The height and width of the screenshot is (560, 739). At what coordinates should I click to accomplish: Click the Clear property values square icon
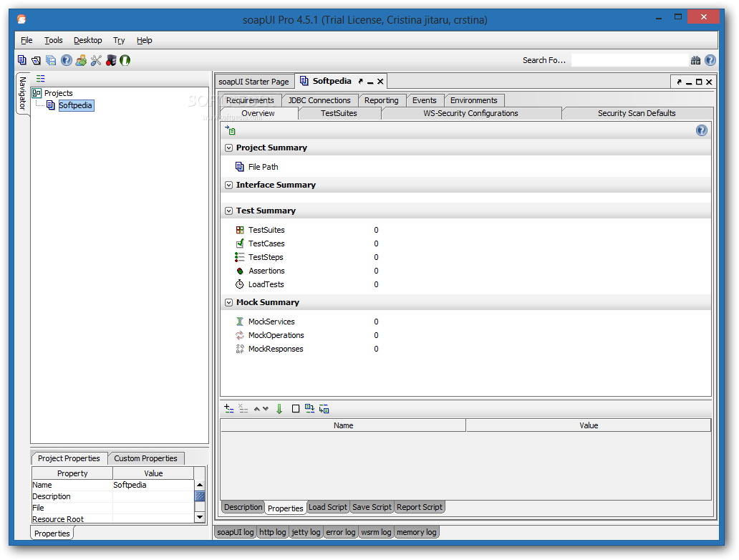click(296, 409)
